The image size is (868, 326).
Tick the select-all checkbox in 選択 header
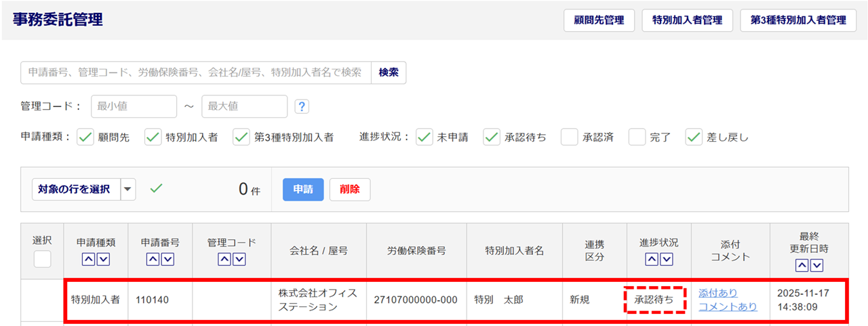[42, 259]
